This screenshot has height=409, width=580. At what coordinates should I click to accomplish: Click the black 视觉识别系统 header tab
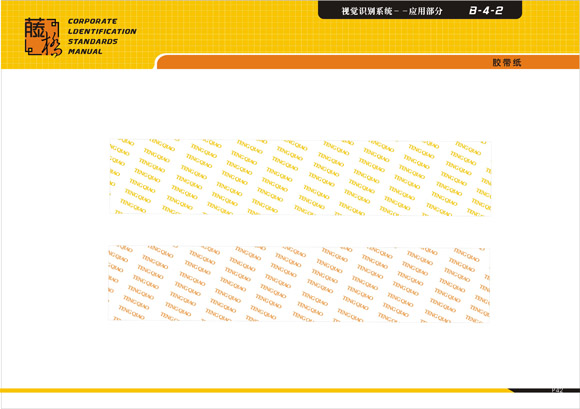coord(420,10)
